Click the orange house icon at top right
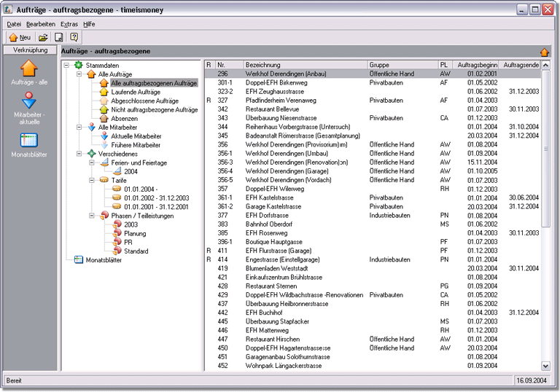 [x=544, y=52]
